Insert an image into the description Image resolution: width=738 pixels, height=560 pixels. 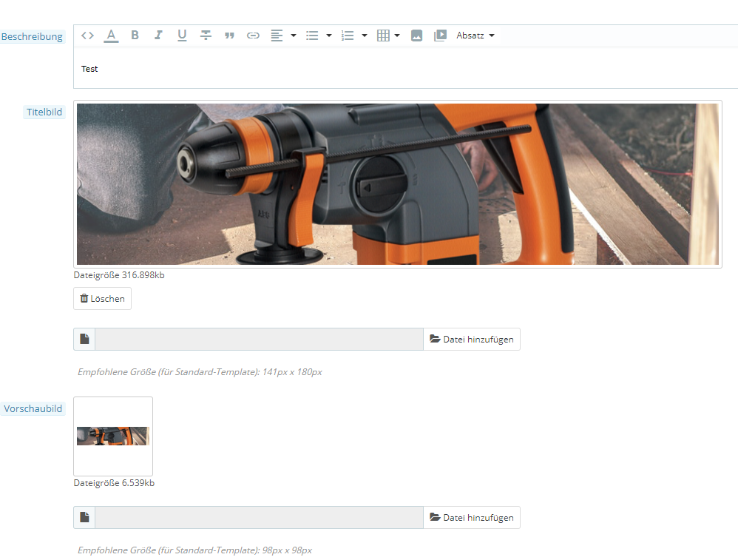(416, 36)
